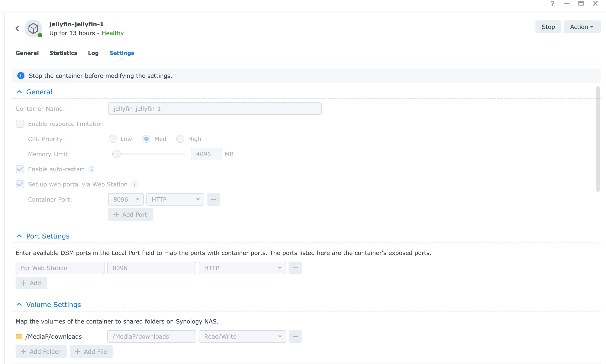This screenshot has width=606, height=364.
Task: Select High CPU priority radio button
Action: pyautogui.click(x=180, y=139)
